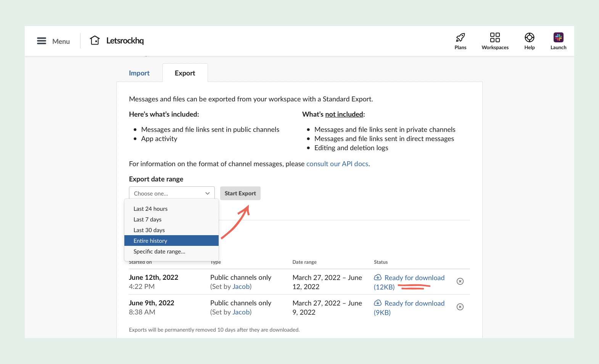Pick Last 30 days date range
The image size is (599, 364).
149,230
